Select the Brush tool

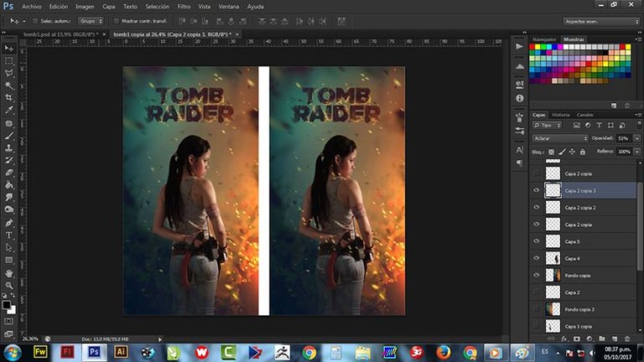[x=8, y=136]
